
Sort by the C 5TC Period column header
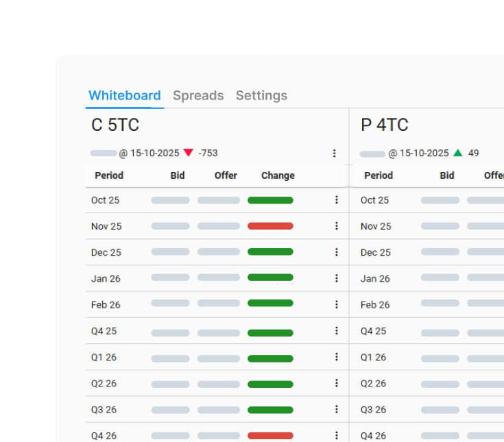[x=109, y=175]
